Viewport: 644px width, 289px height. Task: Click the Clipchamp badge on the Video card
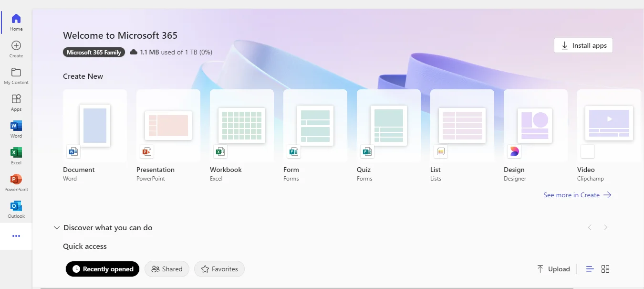coord(588,151)
